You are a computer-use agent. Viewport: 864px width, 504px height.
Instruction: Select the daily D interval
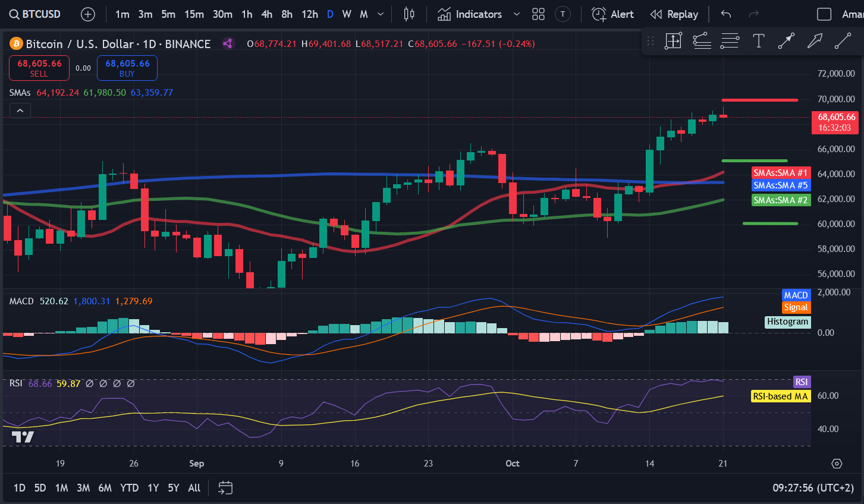tap(330, 14)
